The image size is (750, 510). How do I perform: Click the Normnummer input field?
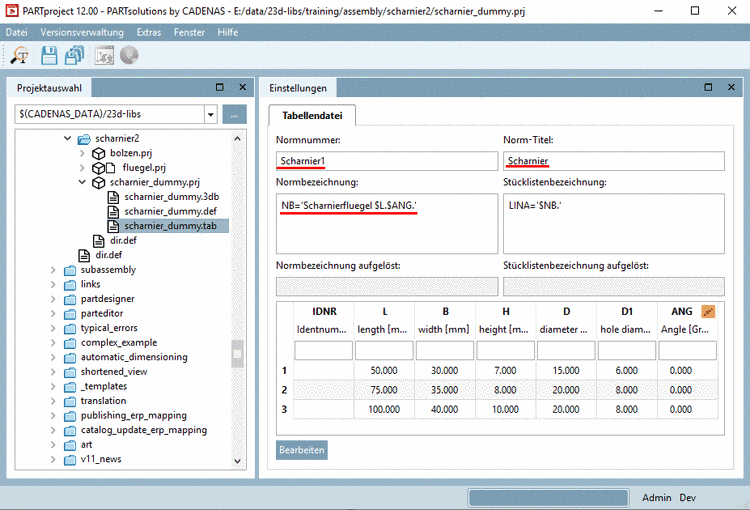point(386,161)
